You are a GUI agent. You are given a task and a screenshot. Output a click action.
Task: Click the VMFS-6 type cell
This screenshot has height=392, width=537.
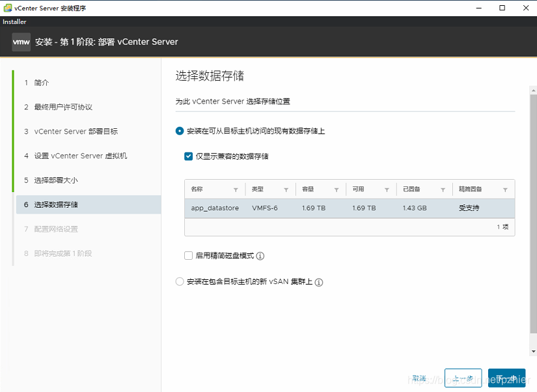click(x=265, y=208)
